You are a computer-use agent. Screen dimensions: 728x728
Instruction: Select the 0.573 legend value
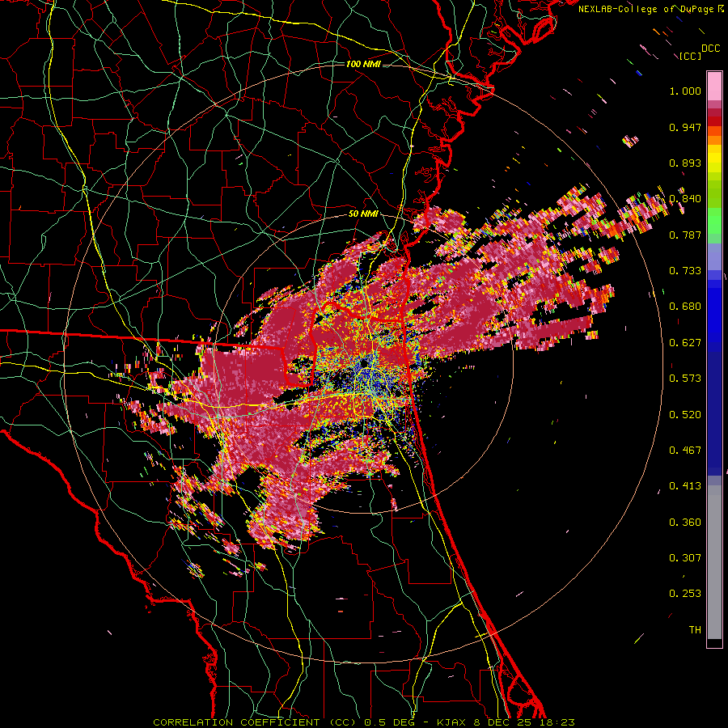[x=685, y=379]
